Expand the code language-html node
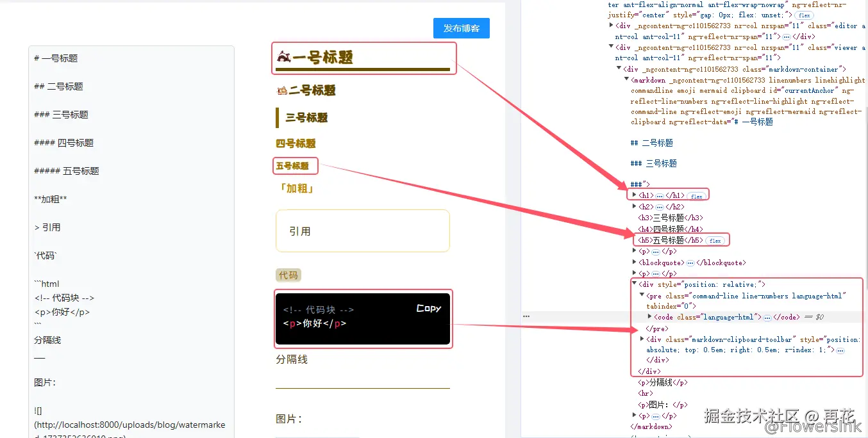This screenshot has width=868, height=438. 649,317
